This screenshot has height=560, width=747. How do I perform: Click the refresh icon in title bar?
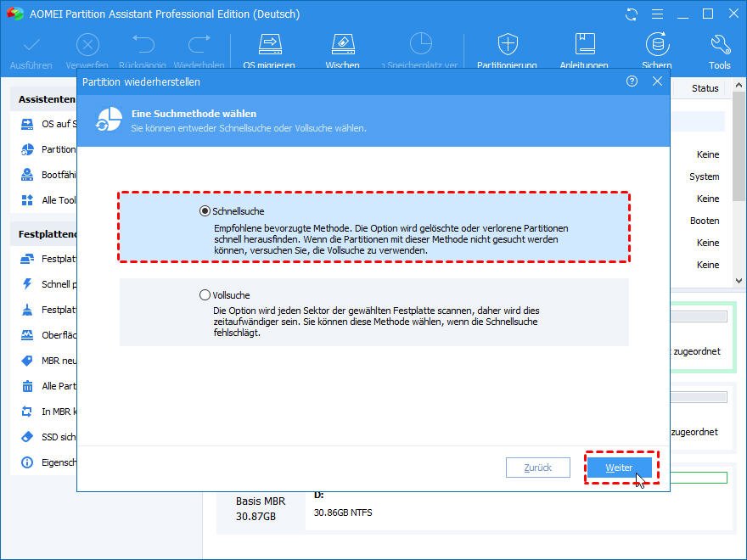[x=632, y=14]
